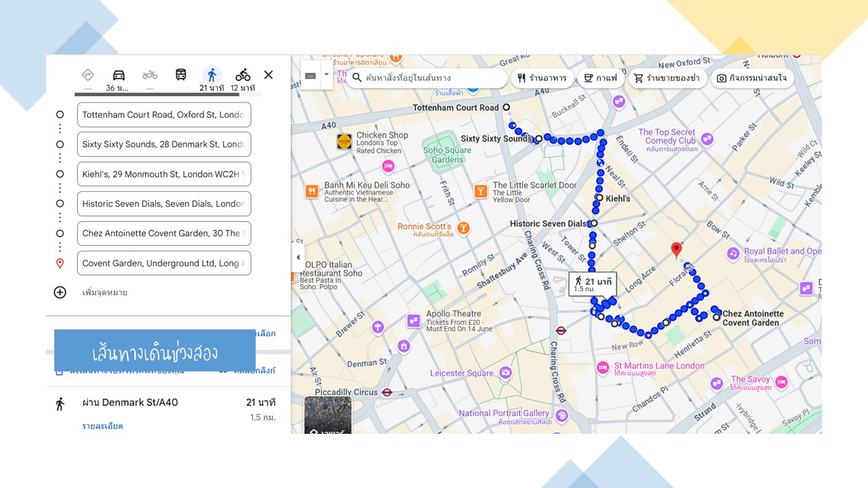Edit the Tottenham Court Road start field
This screenshot has width=868, height=488.
(x=164, y=115)
